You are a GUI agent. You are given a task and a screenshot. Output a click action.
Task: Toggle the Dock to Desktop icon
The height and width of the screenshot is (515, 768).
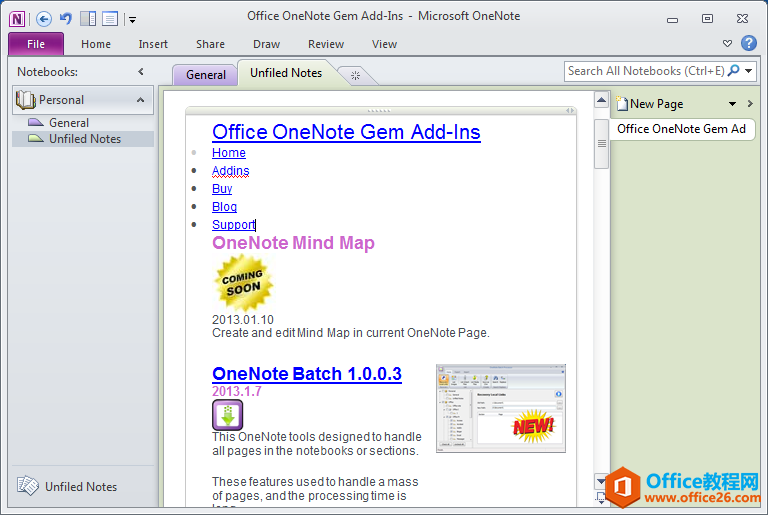[x=88, y=18]
